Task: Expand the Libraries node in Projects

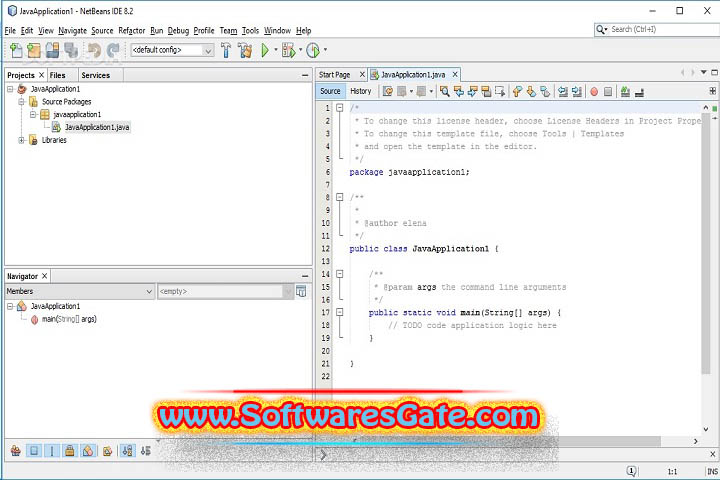Action: pyautogui.click(x=21, y=140)
